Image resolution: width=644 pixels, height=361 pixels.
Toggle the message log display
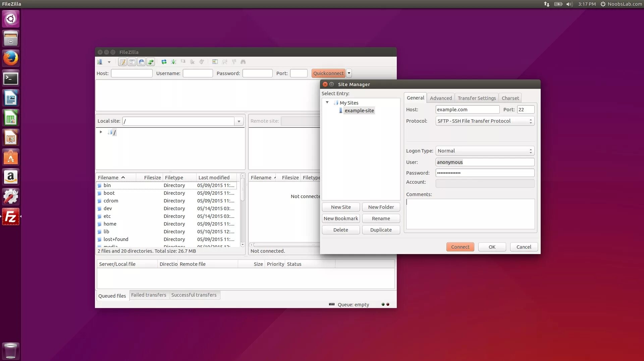(122, 62)
